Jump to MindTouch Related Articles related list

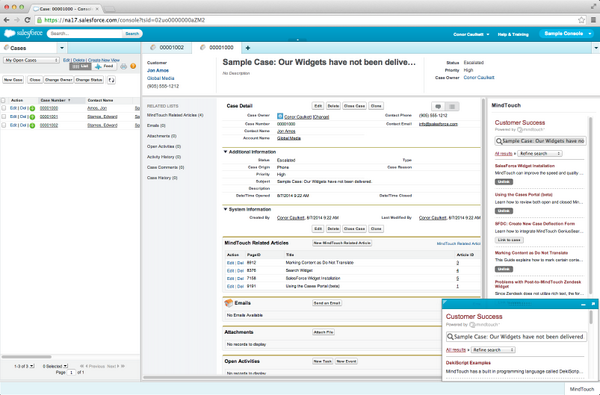(175, 115)
